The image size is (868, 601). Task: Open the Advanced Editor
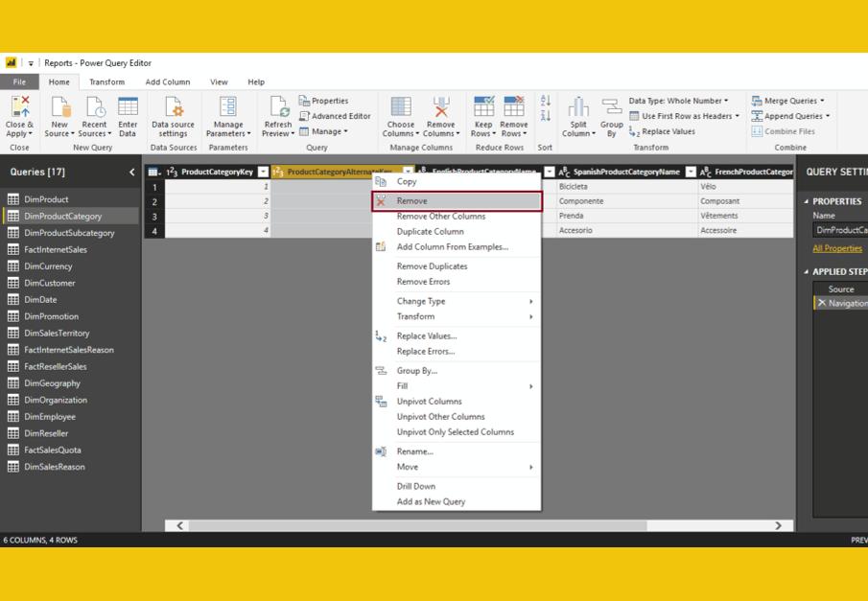point(336,116)
